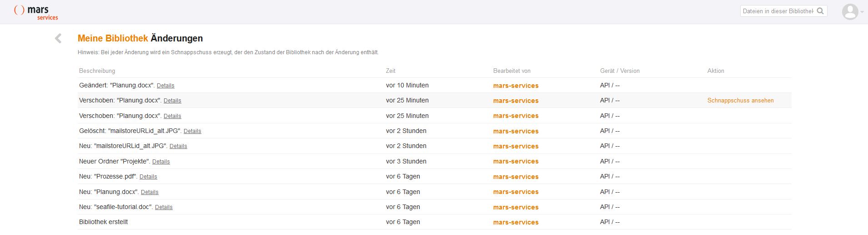This screenshot has width=868, height=235.
Task: Show Details for 'Neuer Ordner Projekte'
Action: pyautogui.click(x=161, y=162)
